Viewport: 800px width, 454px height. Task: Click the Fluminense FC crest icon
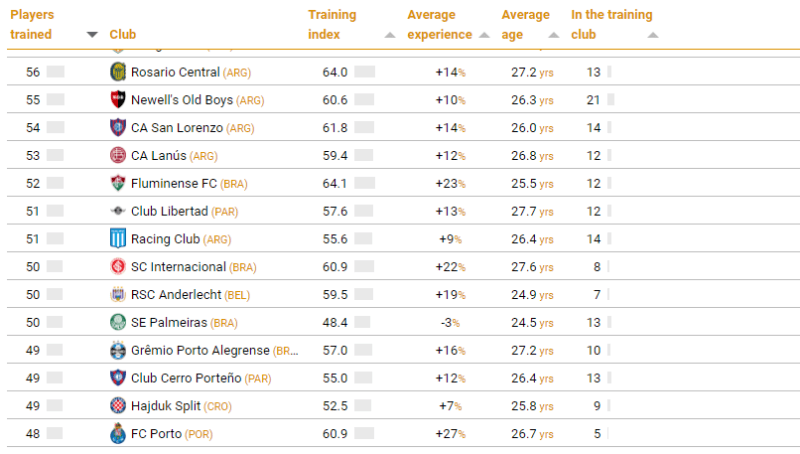point(118,183)
